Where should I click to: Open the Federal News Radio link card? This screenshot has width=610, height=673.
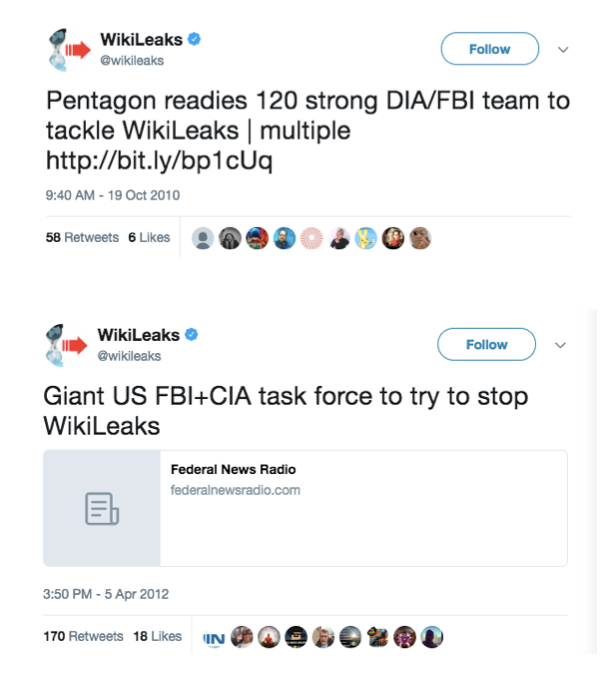click(305, 509)
